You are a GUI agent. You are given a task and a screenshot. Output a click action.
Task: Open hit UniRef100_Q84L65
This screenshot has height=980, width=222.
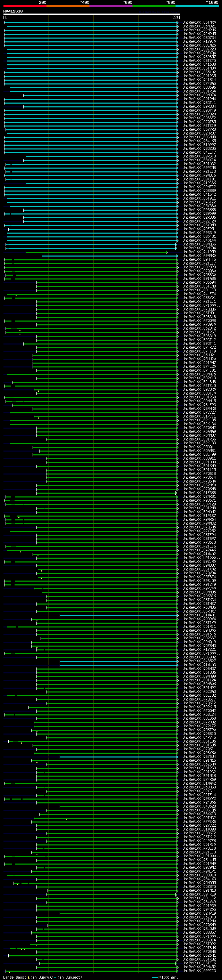(x=199, y=141)
